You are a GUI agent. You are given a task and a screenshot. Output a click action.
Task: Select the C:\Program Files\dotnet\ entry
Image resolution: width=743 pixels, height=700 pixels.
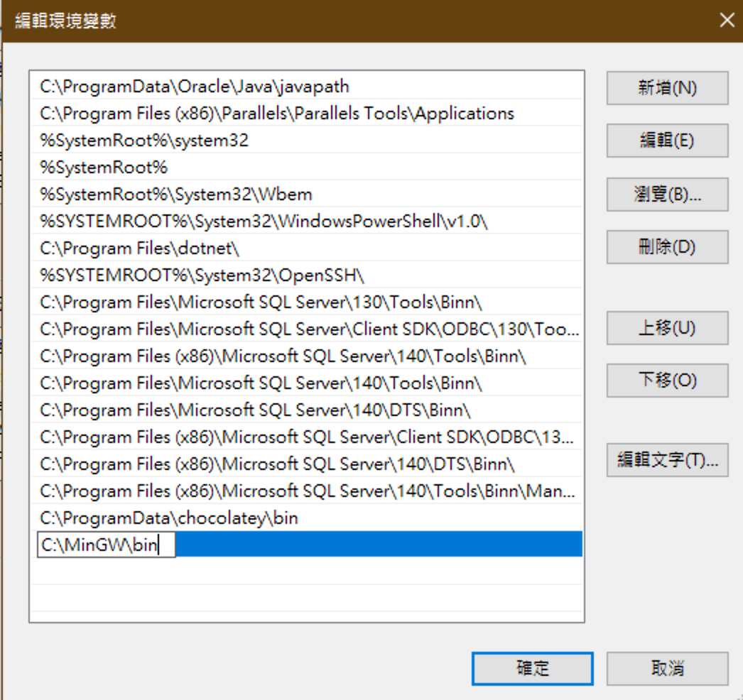point(140,248)
